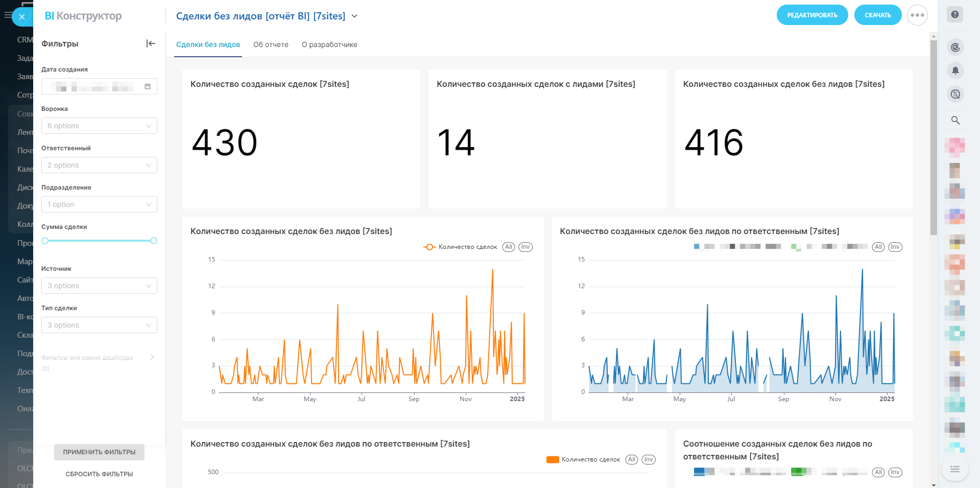Open calendar icon in Дата создания field
This screenshot has width=980, height=488.
pos(148,86)
